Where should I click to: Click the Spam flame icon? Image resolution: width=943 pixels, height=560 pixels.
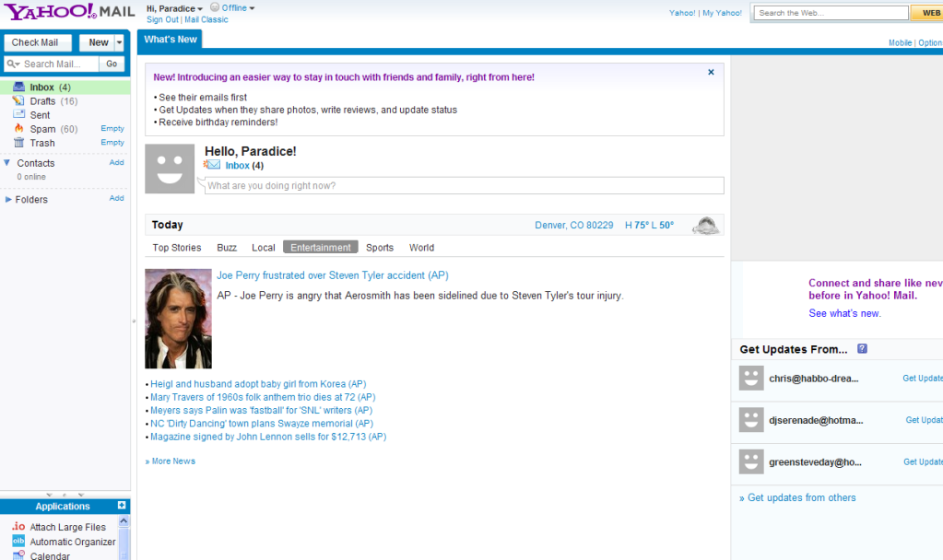point(18,129)
